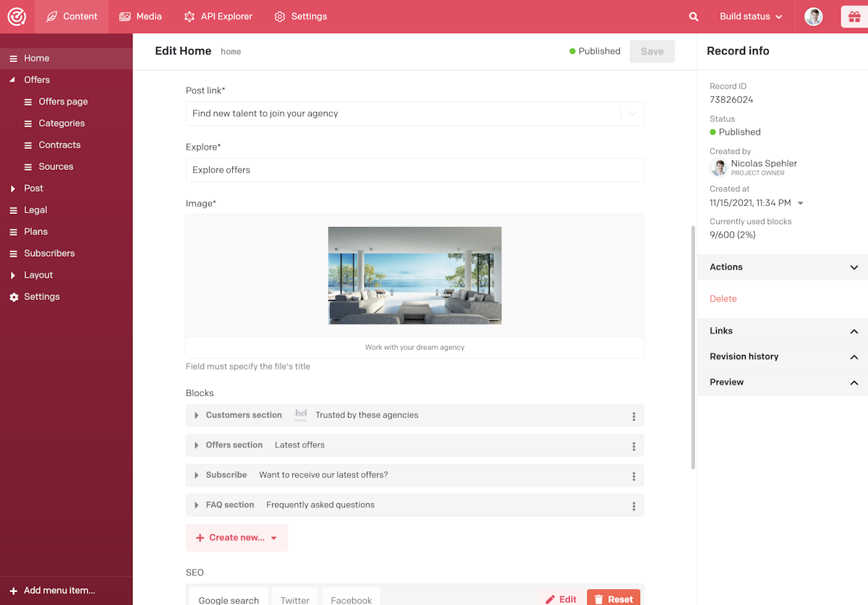Toggle the Created at date format arrow
This screenshot has height=605, width=868.
(x=800, y=204)
